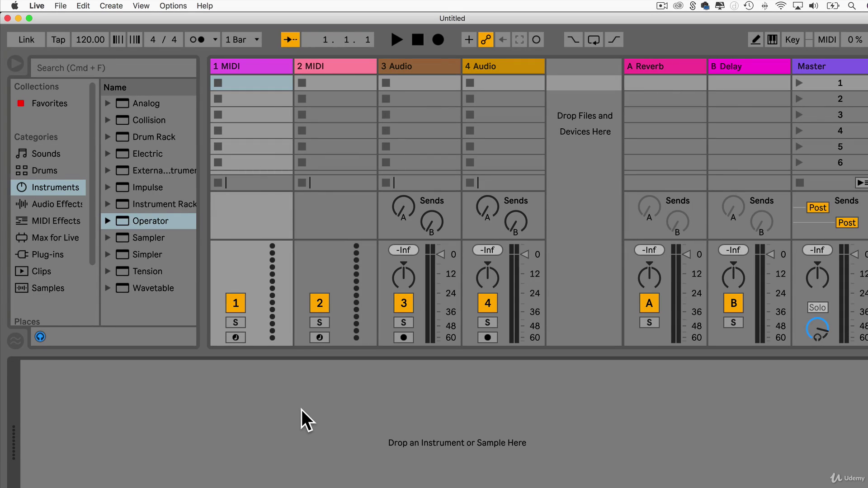Toggle Draw Mode pencil icon
Image resolution: width=868 pixels, height=488 pixels.
[x=755, y=40]
